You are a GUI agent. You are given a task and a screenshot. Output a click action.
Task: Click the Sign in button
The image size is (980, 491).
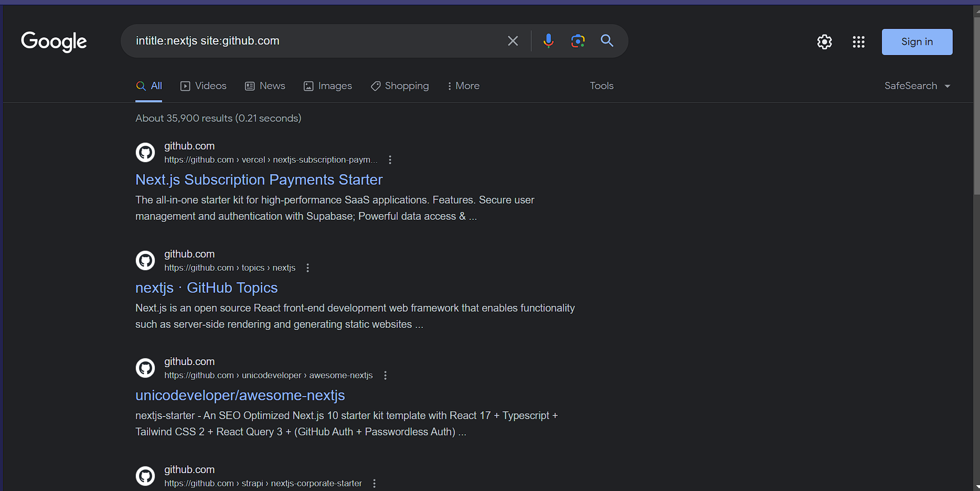click(x=917, y=42)
